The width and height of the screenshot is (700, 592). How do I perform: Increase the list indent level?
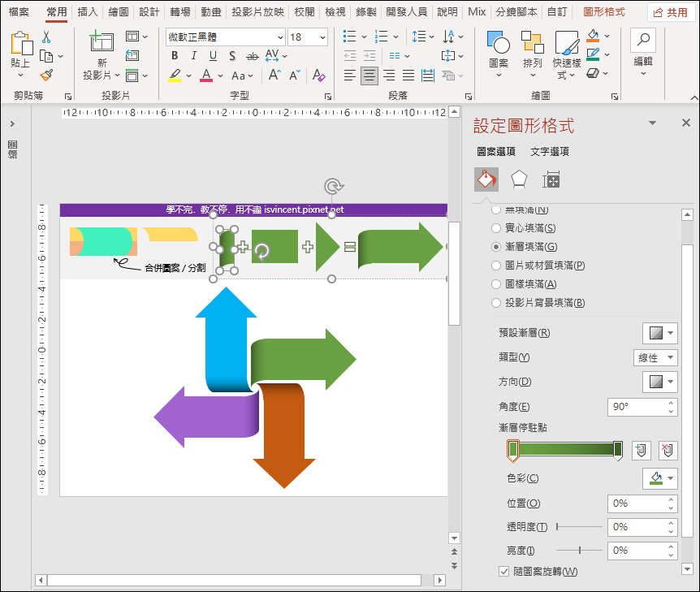pos(369,56)
